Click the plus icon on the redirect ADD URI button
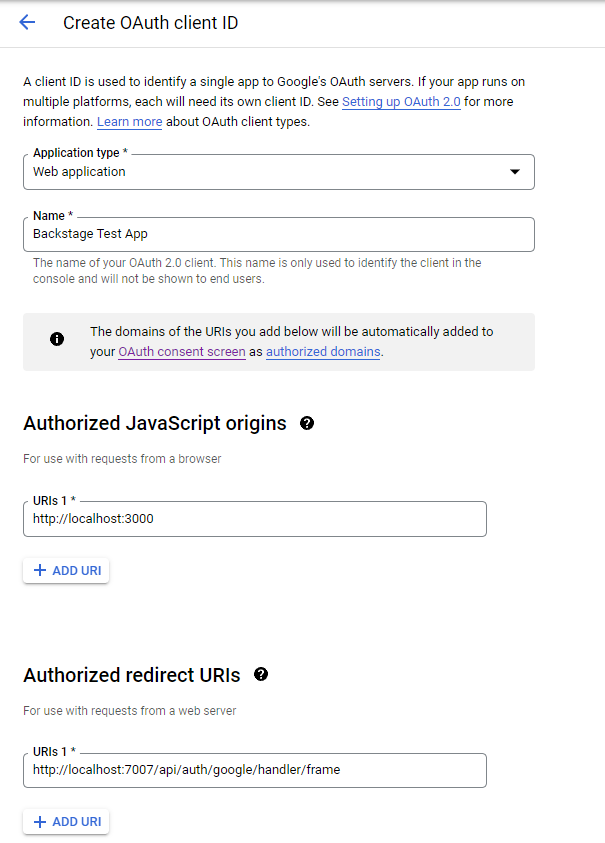The width and height of the screenshot is (605, 843). 42,821
